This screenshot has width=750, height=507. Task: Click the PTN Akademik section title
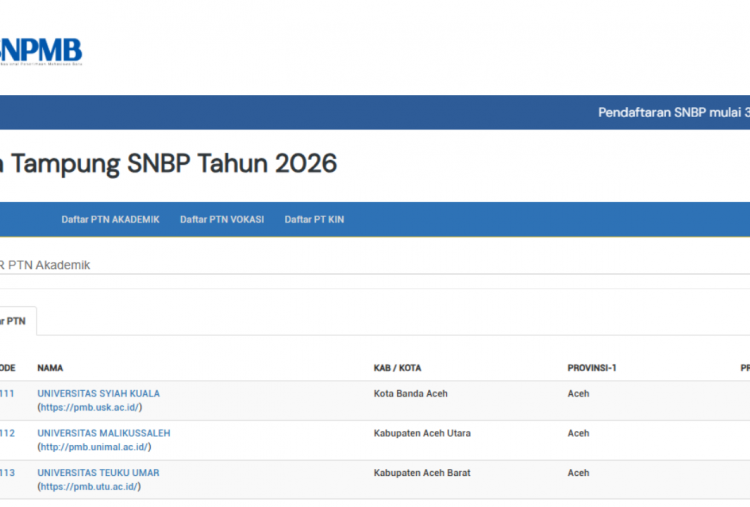pyautogui.click(x=49, y=265)
